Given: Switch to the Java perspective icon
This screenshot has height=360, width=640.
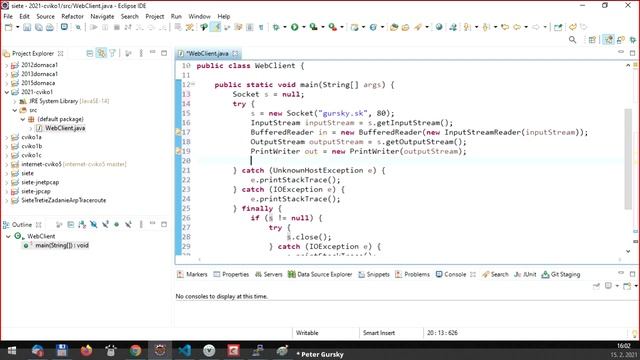Looking at the screenshot, I should pyautogui.click(x=609, y=40).
